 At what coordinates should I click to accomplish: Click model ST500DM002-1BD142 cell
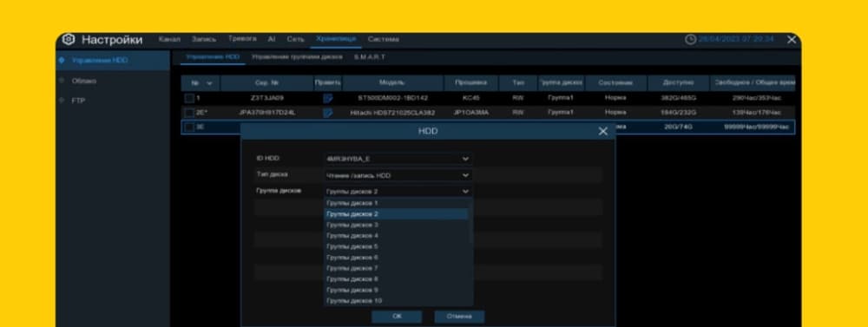(x=392, y=99)
